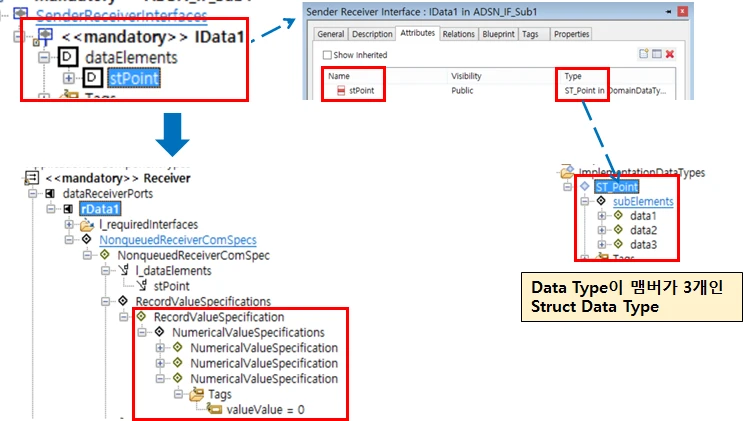The image size is (743, 421).
Task: Close the Sender Receiver Interface dialog
Action: [x=682, y=11]
